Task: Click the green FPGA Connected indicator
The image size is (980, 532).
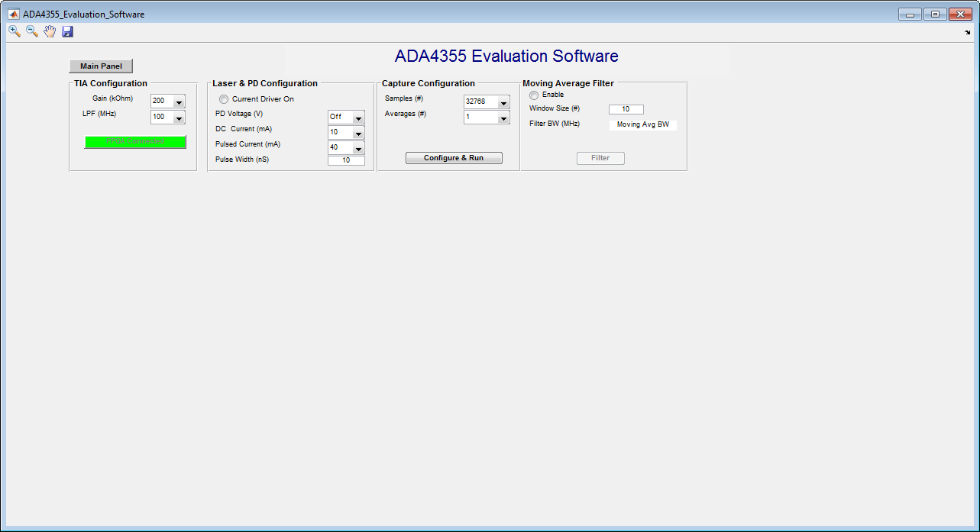Action: [x=135, y=142]
